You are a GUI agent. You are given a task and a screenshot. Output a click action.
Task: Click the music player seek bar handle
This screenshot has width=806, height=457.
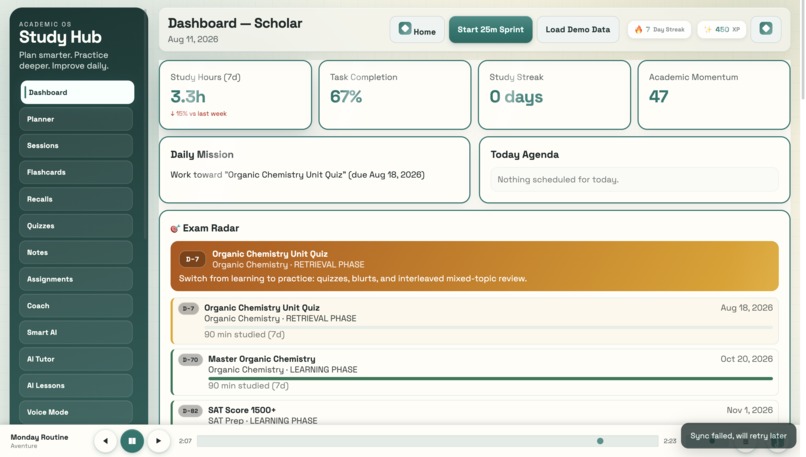tap(600, 441)
